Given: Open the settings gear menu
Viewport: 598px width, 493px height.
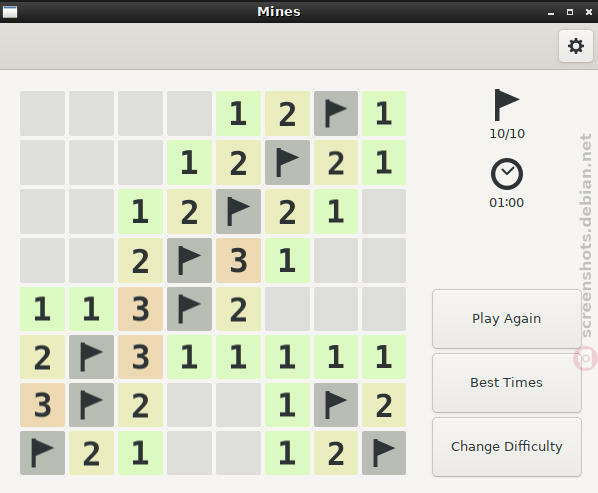Looking at the screenshot, I should (575, 46).
